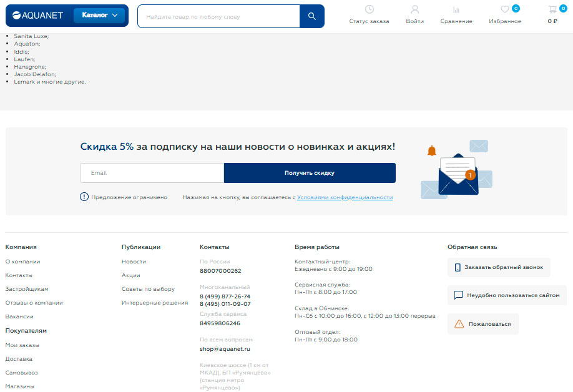Click Заказать обратный звонок button
573x392 pixels.
pyautogui.click(x=499, y=267)
